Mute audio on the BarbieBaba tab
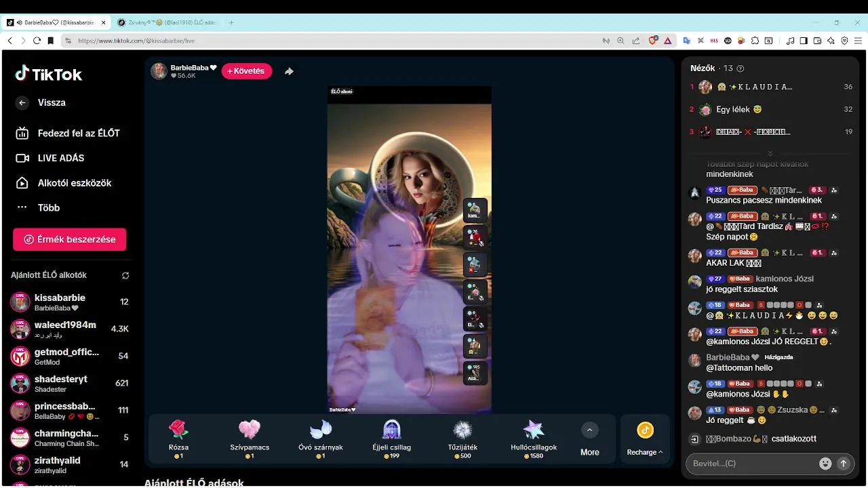The height and width of the screenshot is (488, 868). [19, 22]
